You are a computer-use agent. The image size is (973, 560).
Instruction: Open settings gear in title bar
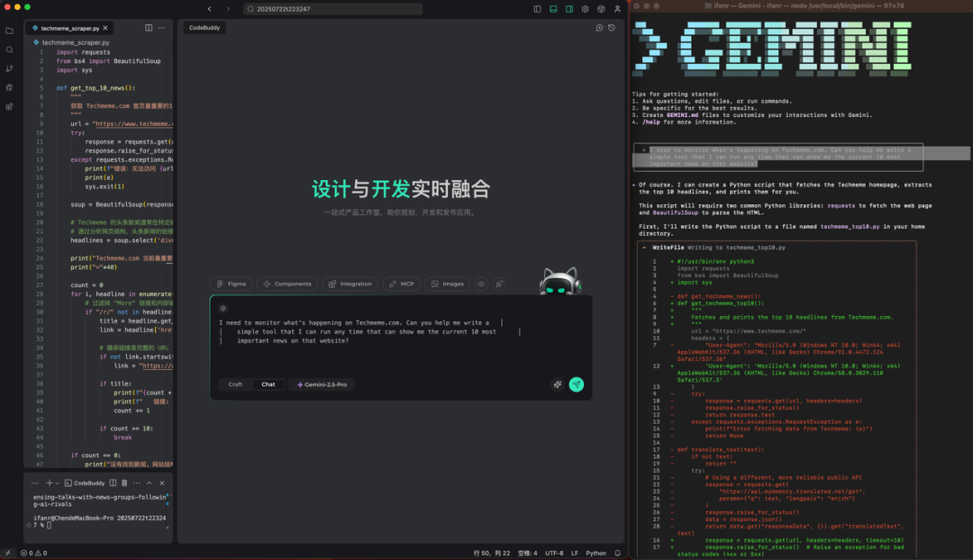coord(586,9)
